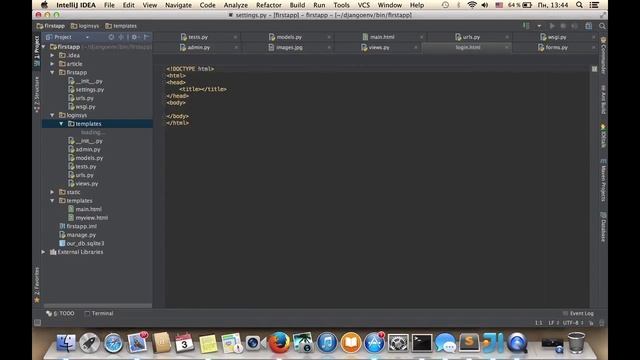Click firstapp breadcrumb in navigation bar
This screenshot has width=640, height=360.
(x=51, y=26)
